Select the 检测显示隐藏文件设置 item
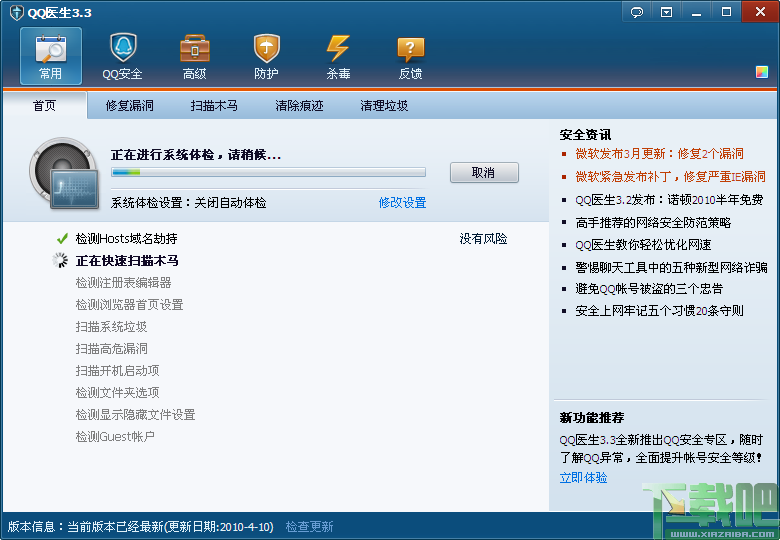Screen dimensions: 780x540 point(135,414)
